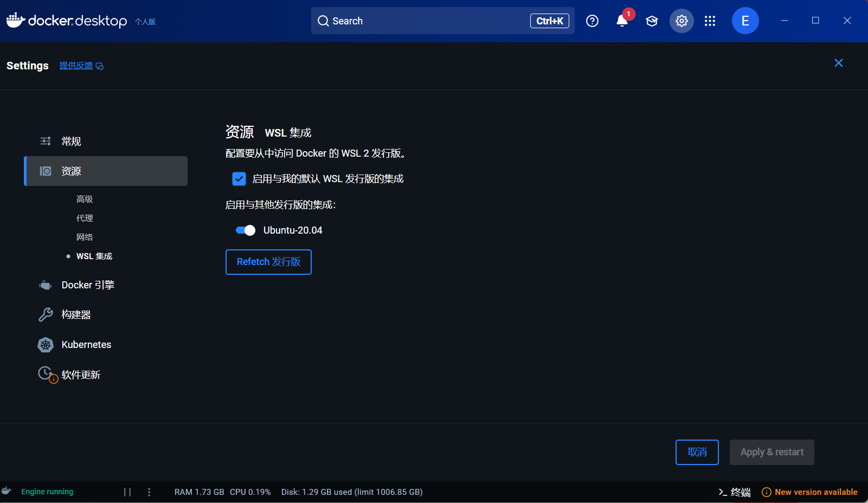
Task: Open the Kubernetes settings section
Action: click(106, 345)
